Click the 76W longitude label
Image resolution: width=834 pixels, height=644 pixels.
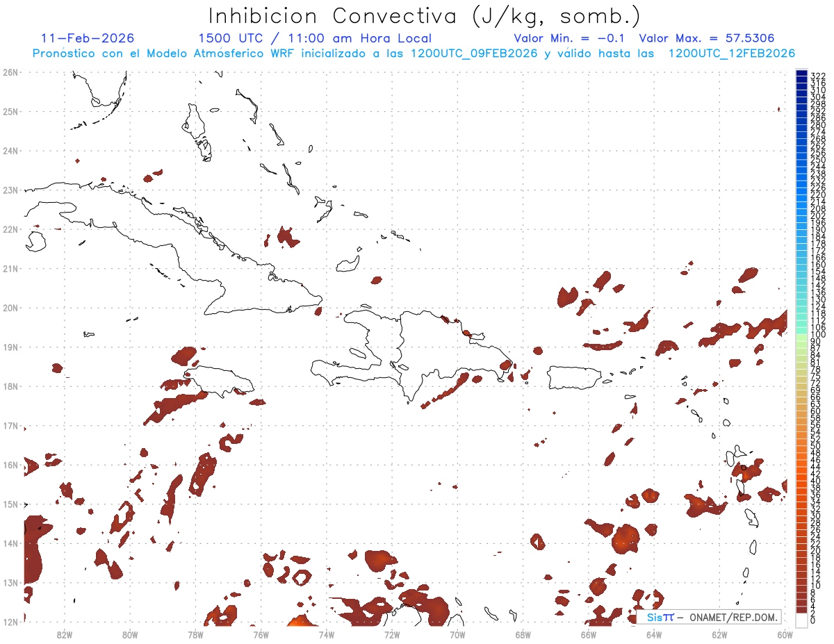coord(261,634)
